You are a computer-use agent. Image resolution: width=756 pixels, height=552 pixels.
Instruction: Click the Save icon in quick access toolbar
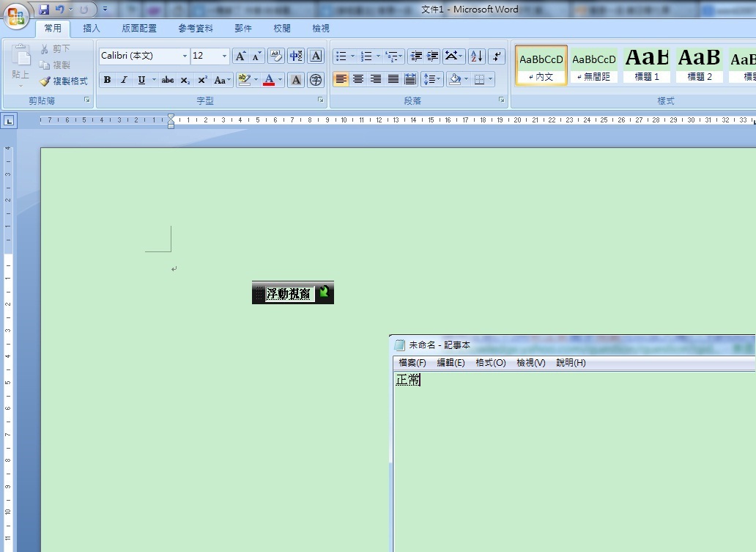click(x=44, y=10)
